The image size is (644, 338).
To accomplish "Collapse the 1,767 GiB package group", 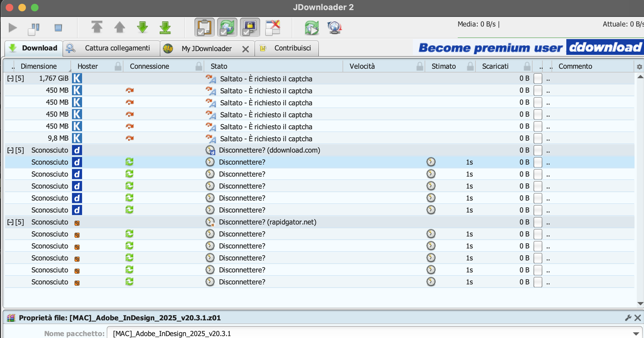I will pyautogui.click(x=10, y=79).
